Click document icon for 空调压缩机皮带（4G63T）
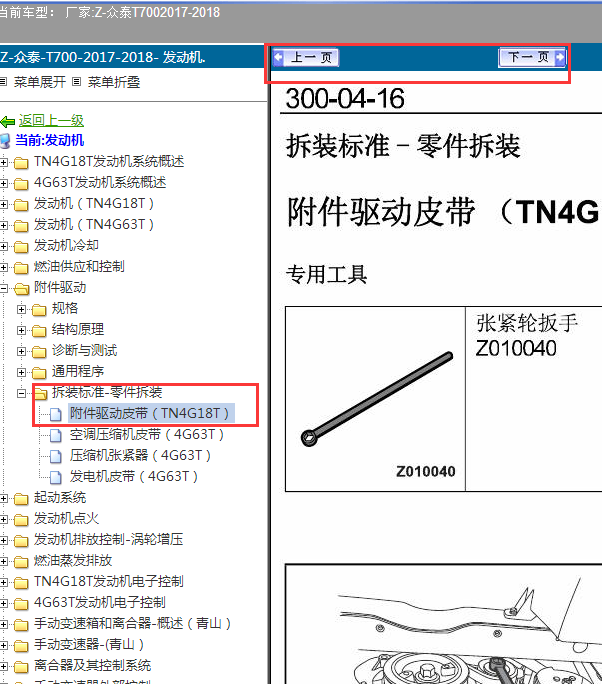This screenshot has width=602, height=684. (x=57, y=434)
